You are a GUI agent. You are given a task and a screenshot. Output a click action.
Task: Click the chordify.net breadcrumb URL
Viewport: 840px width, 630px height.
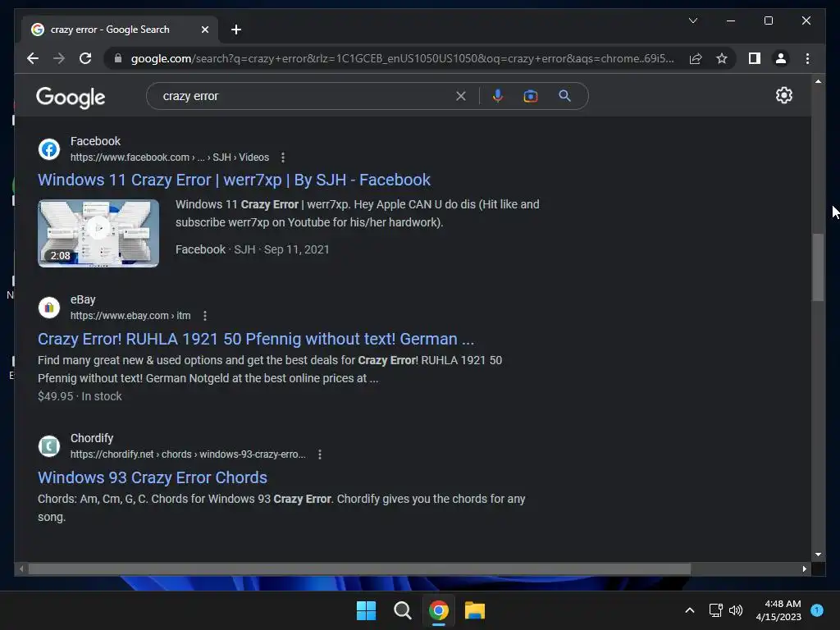pyautogui.click(x=188, y=454)
